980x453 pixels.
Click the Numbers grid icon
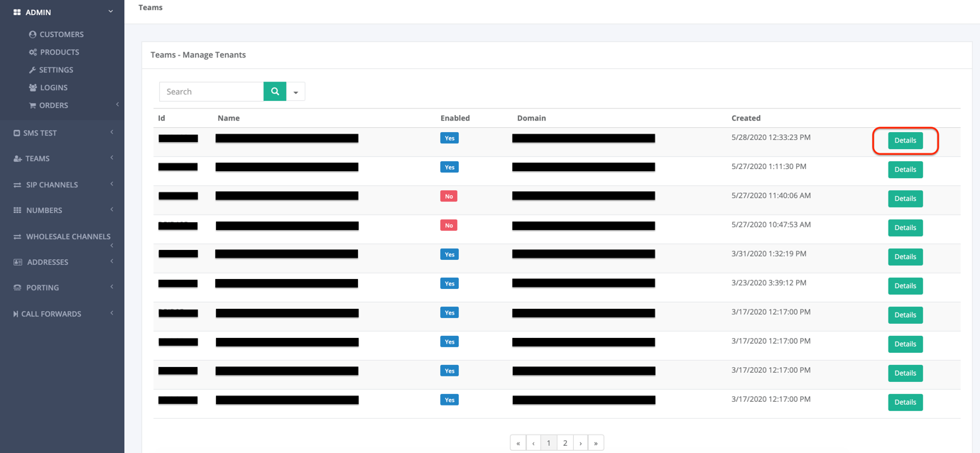tap(17, 210)
